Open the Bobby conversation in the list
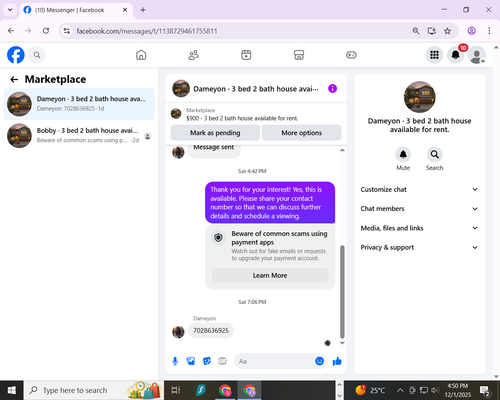The width and height of the screenshot is (500, 400). [x=79, y=135]
